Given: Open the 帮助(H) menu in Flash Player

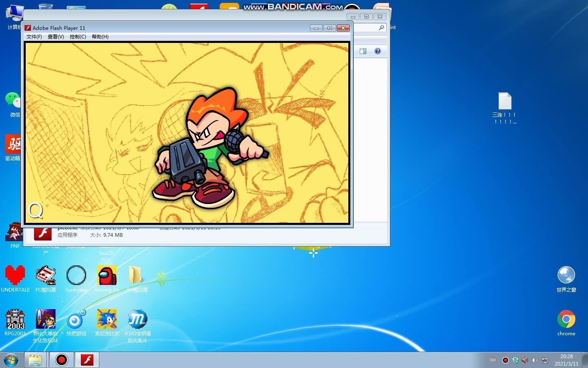Looking at the screenshot, I should (x=100, y=37).
